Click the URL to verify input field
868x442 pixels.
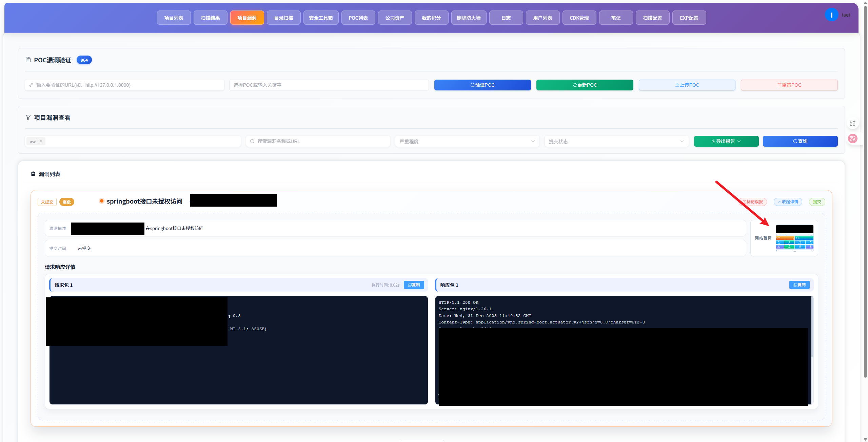click(x=124, y=85)
